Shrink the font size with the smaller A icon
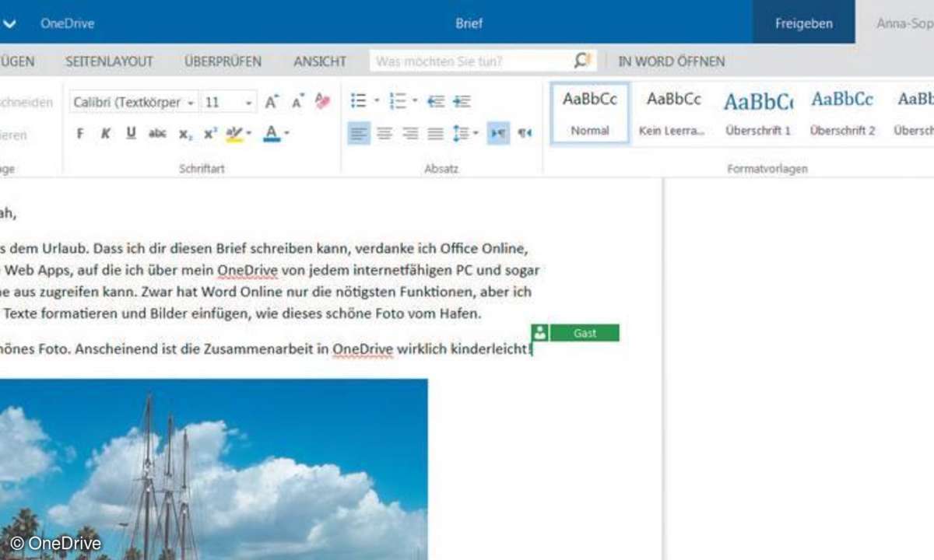Image resolution: width=934 pixels, height=560 pixels. coord(297,102)
